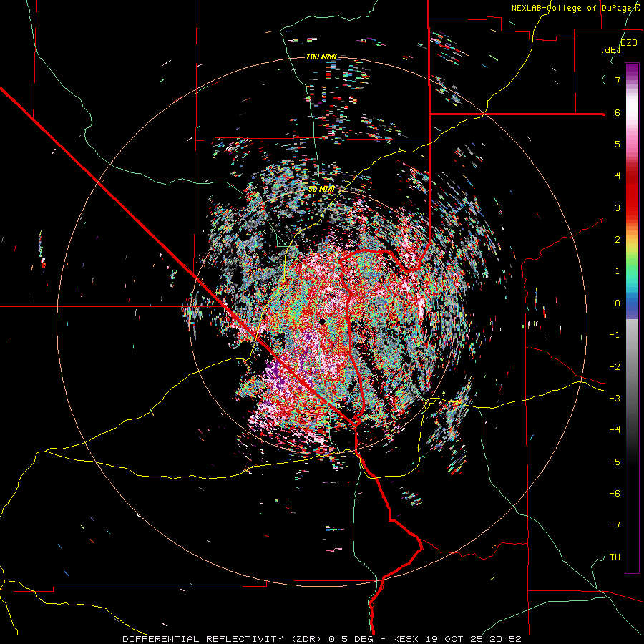
Task: Click the 4 dB tick label
Action: 618,176
